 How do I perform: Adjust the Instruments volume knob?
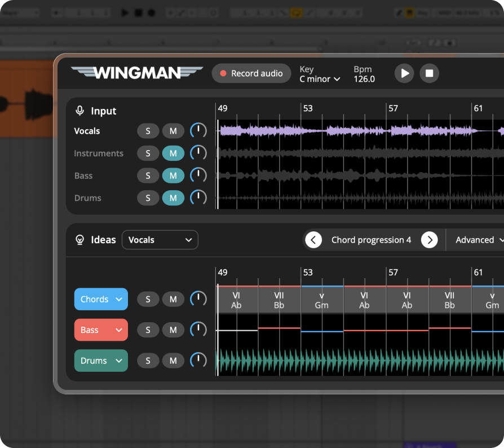pyautogui.click(x=198, y=153)
